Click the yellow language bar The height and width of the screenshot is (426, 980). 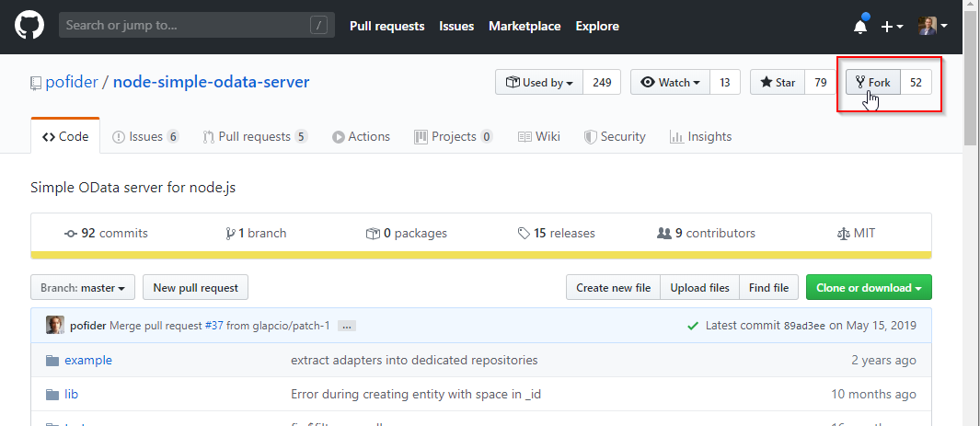[x=480, y=255]
